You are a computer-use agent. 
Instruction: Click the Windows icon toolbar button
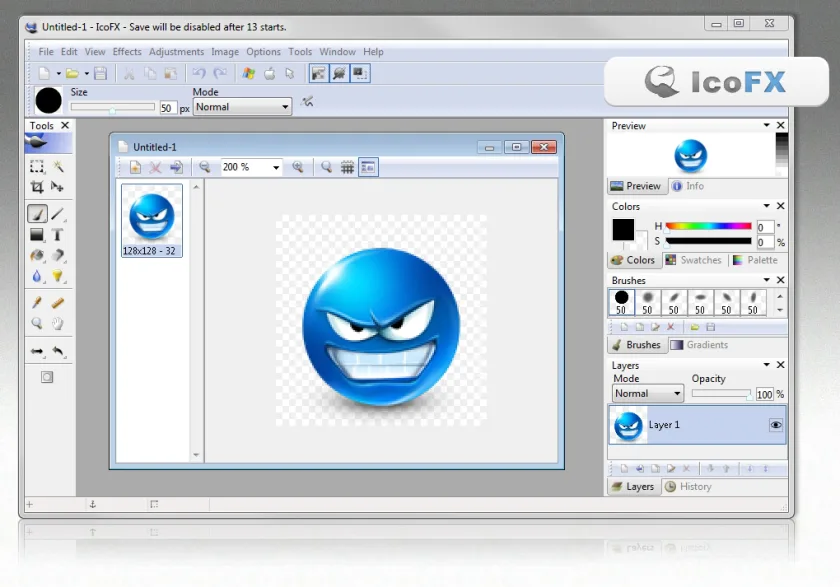point(249,73)
